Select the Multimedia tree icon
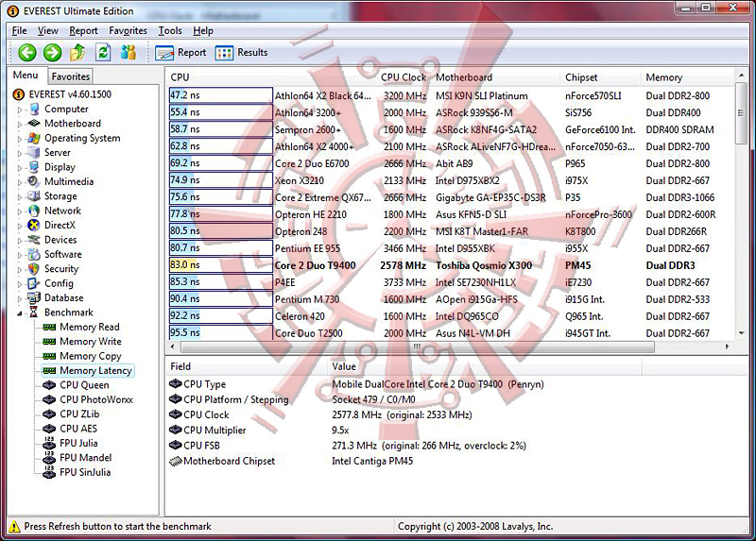Image resolution: width=756 pixels, height=541 pixels. [33, 181]
